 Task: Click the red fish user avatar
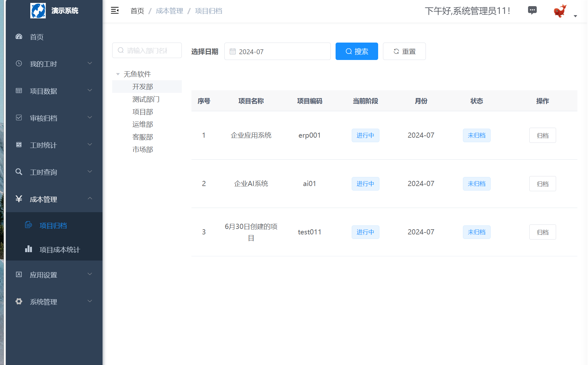560,11
